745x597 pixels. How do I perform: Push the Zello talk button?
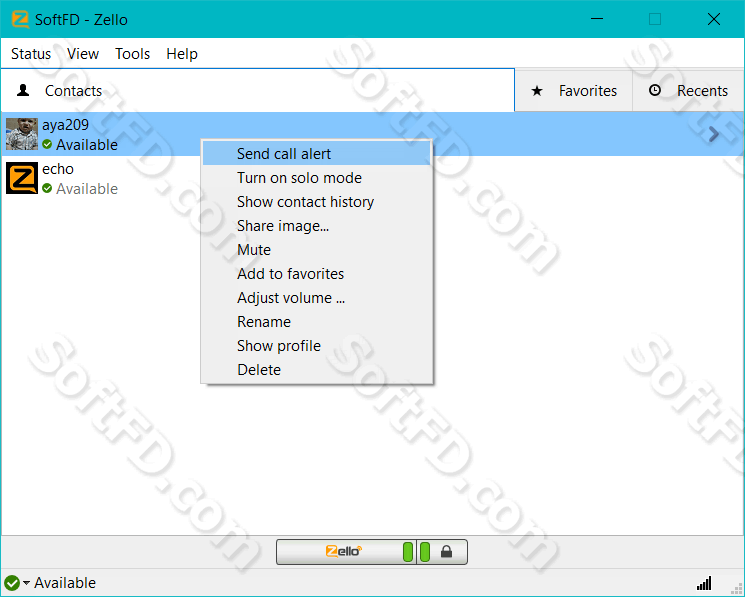click(x=346, y=552)
